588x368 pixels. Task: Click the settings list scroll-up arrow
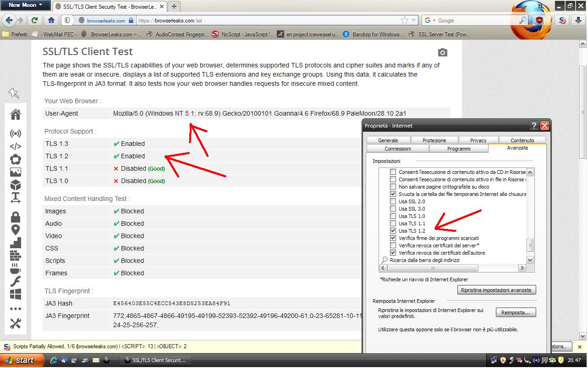[530, 173]
